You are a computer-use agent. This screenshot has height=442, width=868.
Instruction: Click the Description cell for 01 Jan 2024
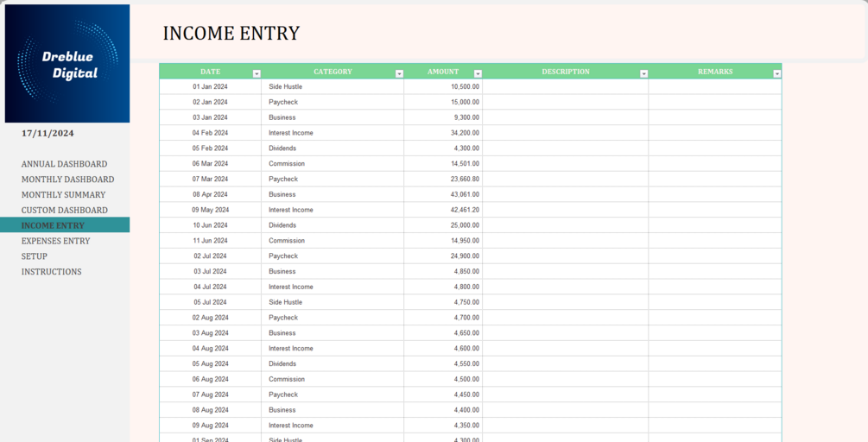(x=565, y=87)
